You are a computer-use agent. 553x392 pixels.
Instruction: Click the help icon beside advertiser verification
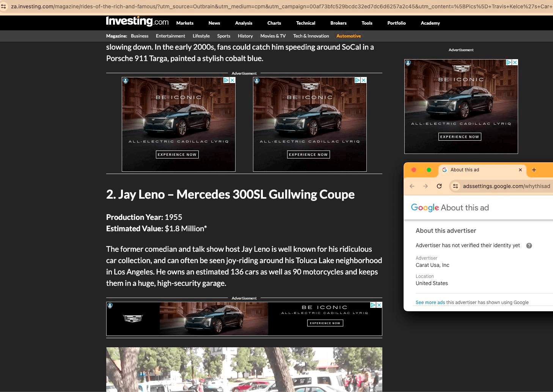529,246
